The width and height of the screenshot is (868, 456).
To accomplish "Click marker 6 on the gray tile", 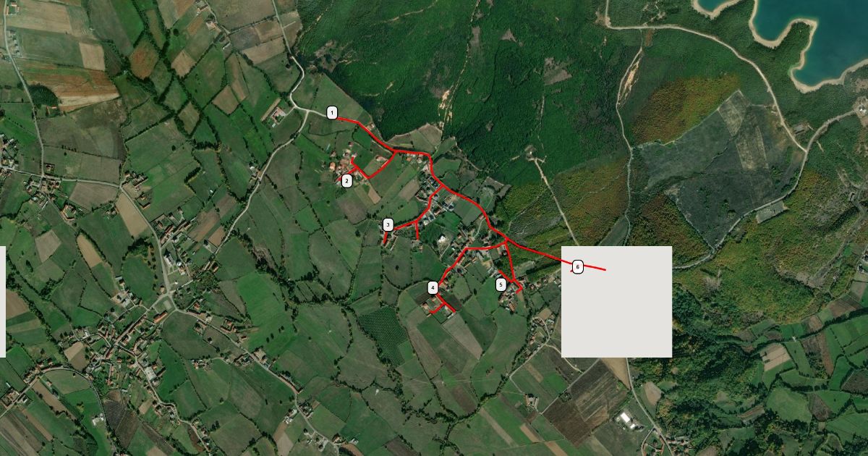I will click(x=577, y=267).
